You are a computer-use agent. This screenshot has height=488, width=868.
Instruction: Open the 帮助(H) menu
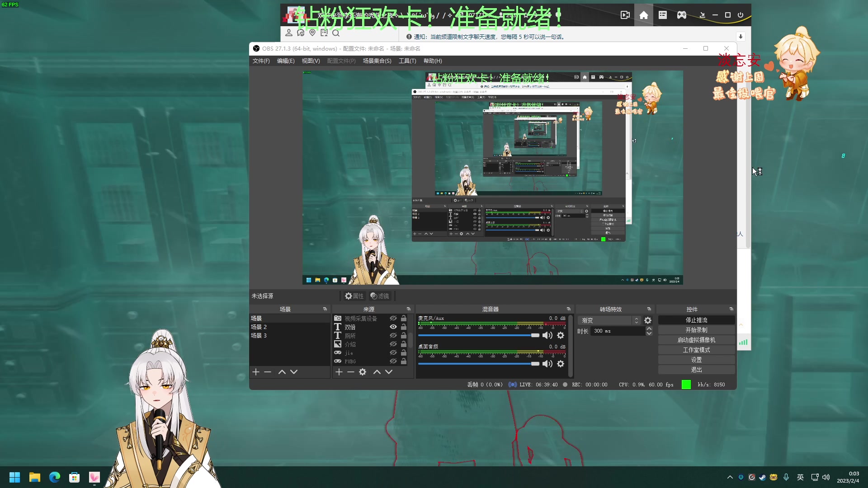(x=433, y=61)
